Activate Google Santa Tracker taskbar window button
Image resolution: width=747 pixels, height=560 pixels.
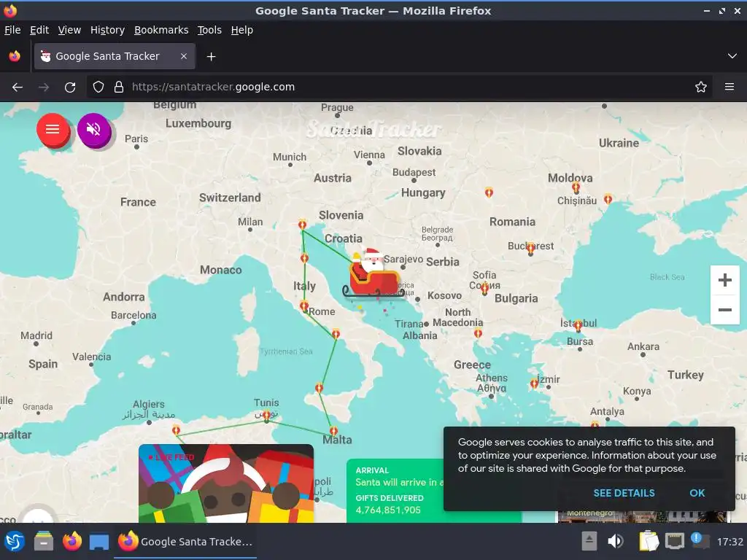[x=185, y=542]
